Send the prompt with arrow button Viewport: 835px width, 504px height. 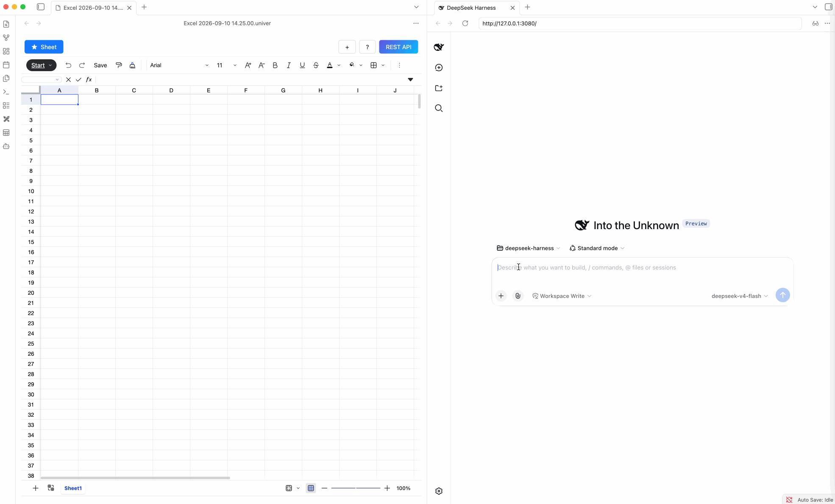(782, 295)
